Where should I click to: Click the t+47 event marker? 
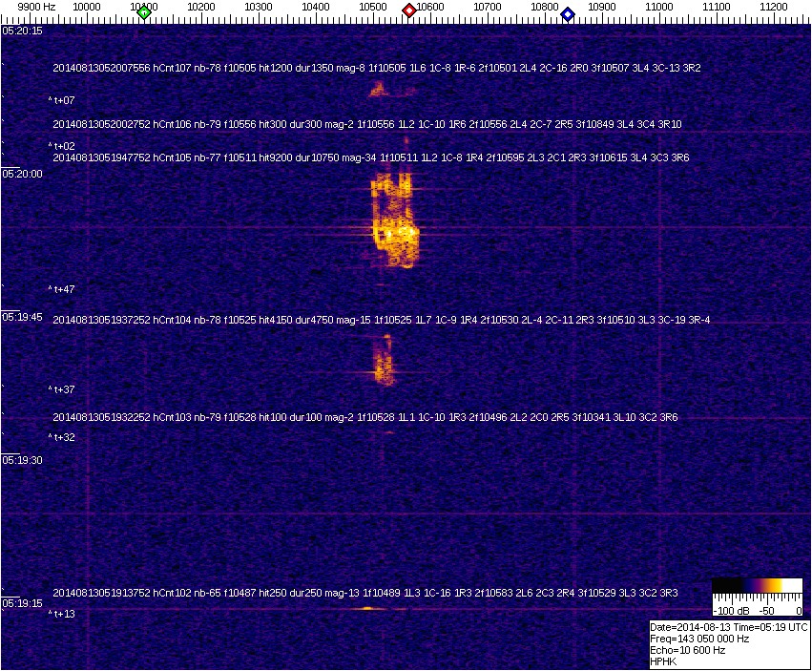coord(62,289)
